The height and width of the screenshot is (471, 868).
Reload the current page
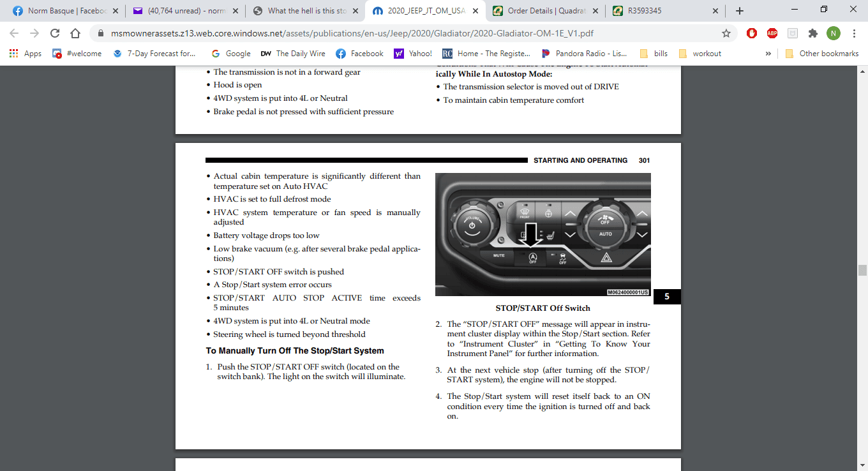pyautogui.click(x=55, y=33)
